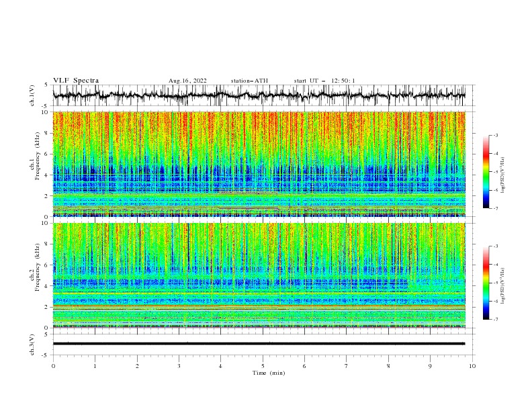
Task: Click the "-3" label on ch.2 colorbar
Action: coord(495,246)
